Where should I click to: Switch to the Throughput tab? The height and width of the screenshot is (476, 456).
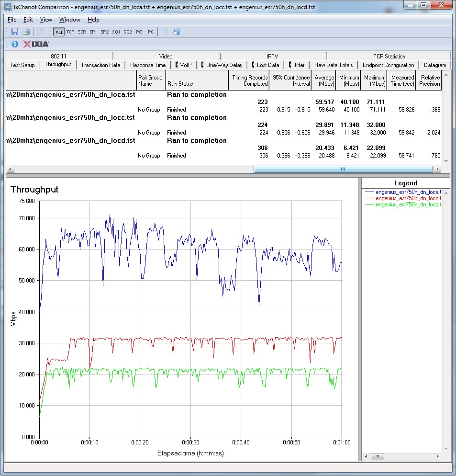(57, 64)
